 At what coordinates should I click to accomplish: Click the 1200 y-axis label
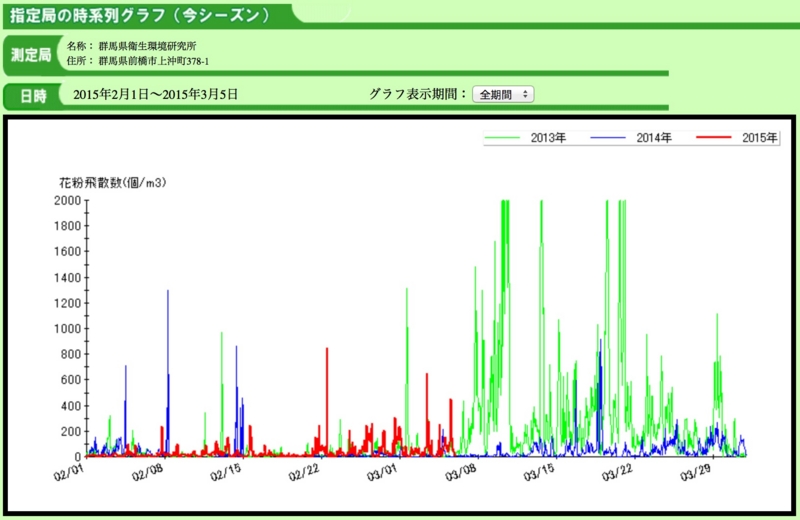[68, 303]
